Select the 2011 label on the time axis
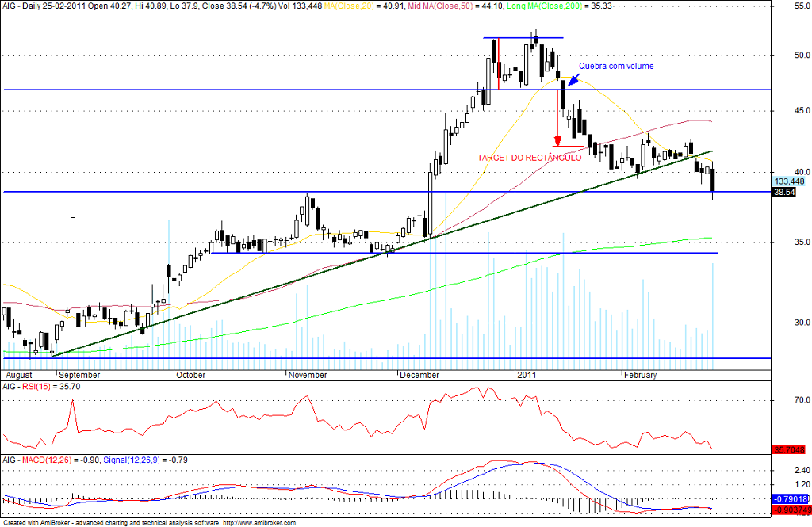This screenshot has height=527, width=812. tap(527, 375)
